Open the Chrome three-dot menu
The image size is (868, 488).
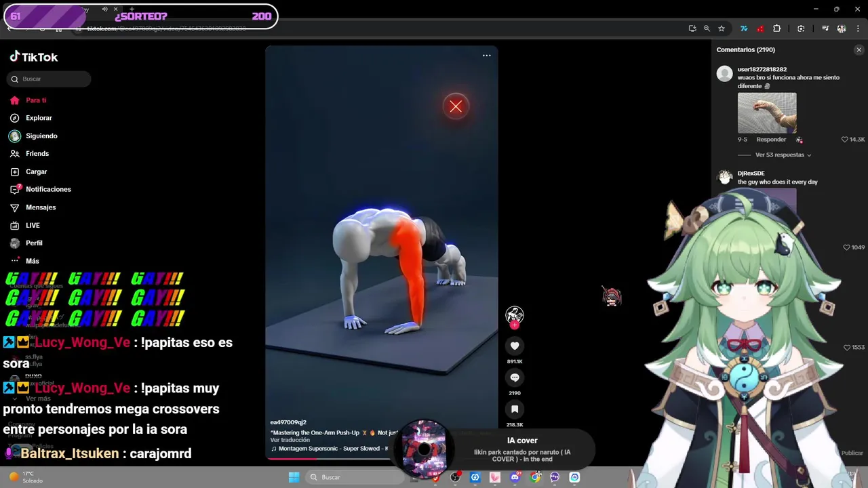point(857,28)
